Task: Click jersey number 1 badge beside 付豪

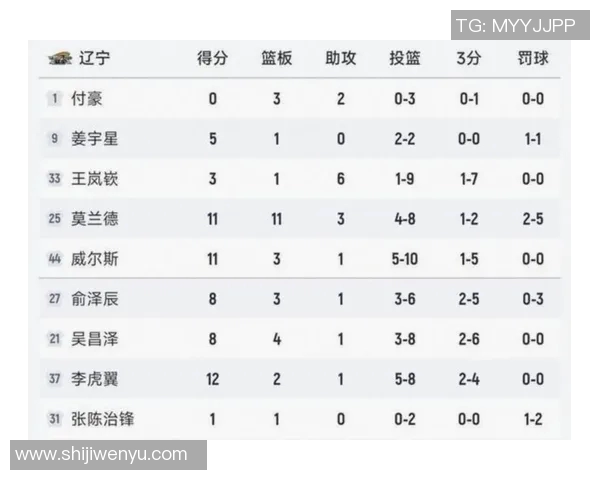Action: click(54, 98)
